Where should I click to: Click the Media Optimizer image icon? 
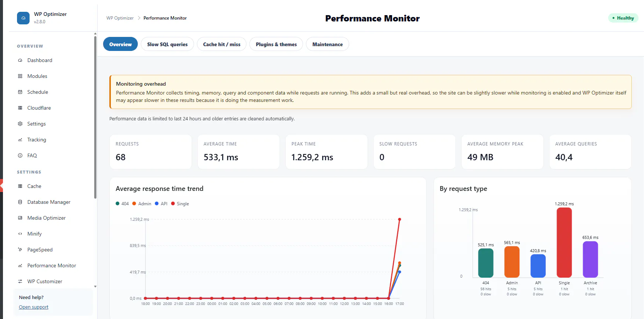(x=20, y=218)
